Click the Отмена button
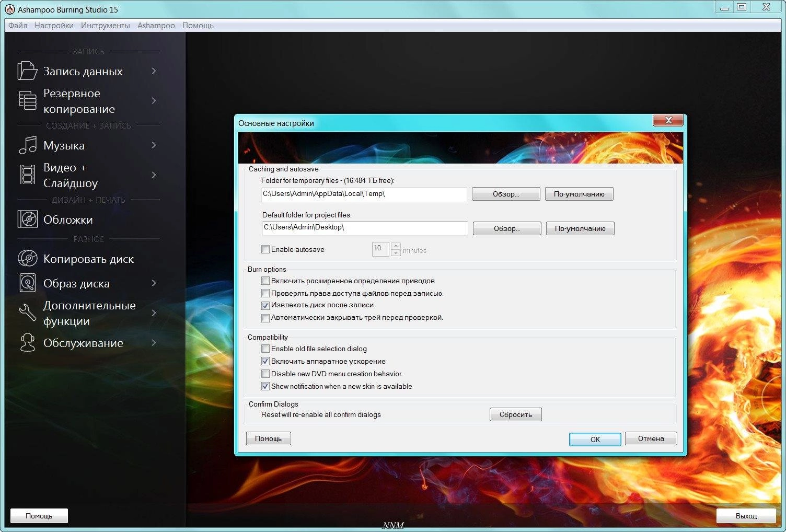The image size is (786, 532). coord(651,438)
